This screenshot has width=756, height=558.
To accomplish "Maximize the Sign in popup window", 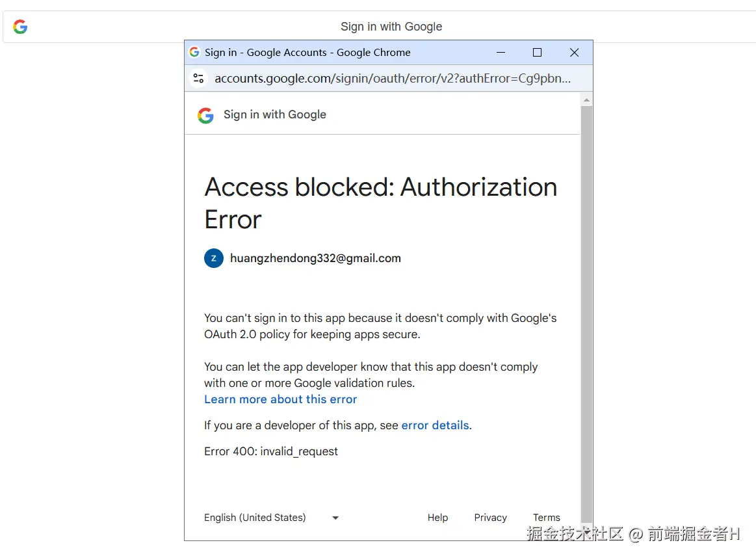I will coord(537,52).
